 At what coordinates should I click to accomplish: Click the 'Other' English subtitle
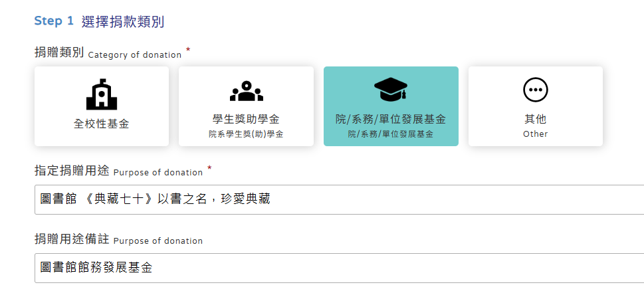535,134
